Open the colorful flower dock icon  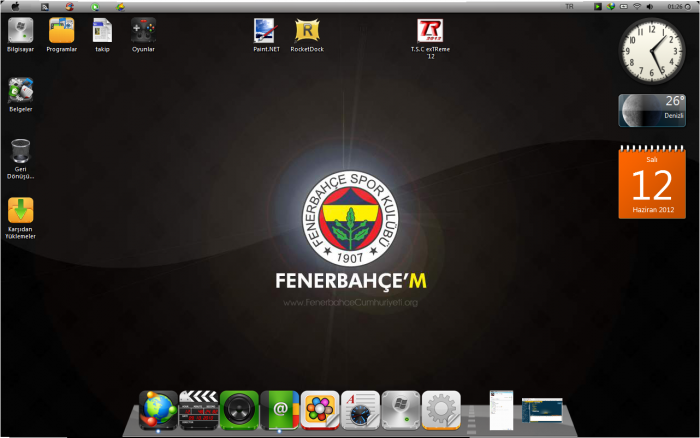point(320,410)
